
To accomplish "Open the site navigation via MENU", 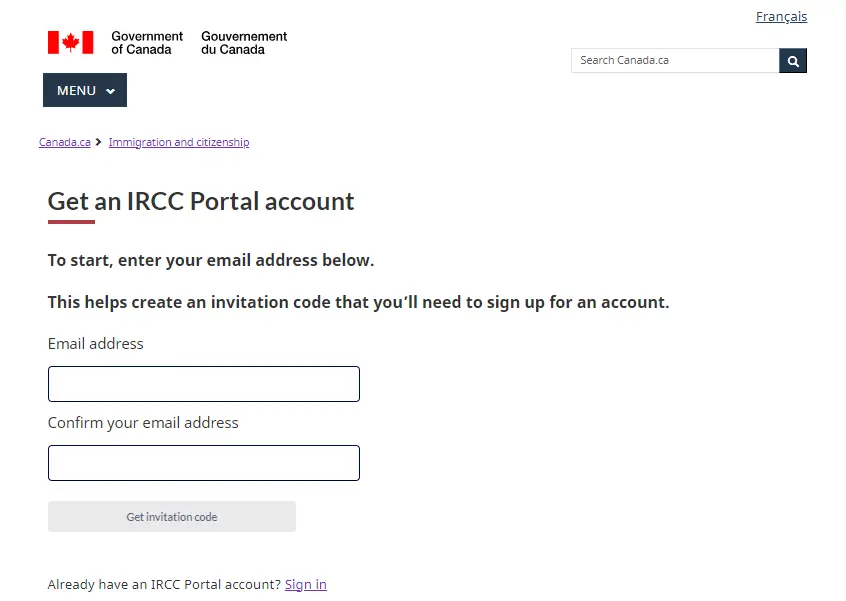I will pyautogui.click(x=84, y=90).
